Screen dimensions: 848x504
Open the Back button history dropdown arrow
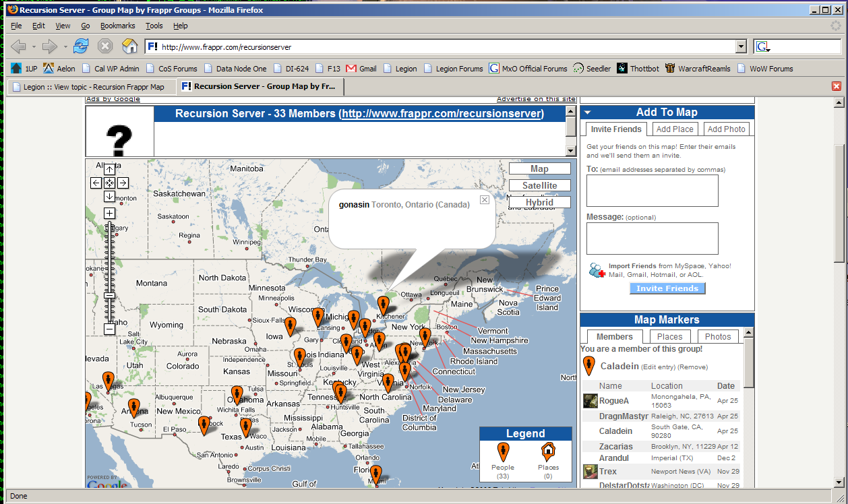[x=34, y=46]
